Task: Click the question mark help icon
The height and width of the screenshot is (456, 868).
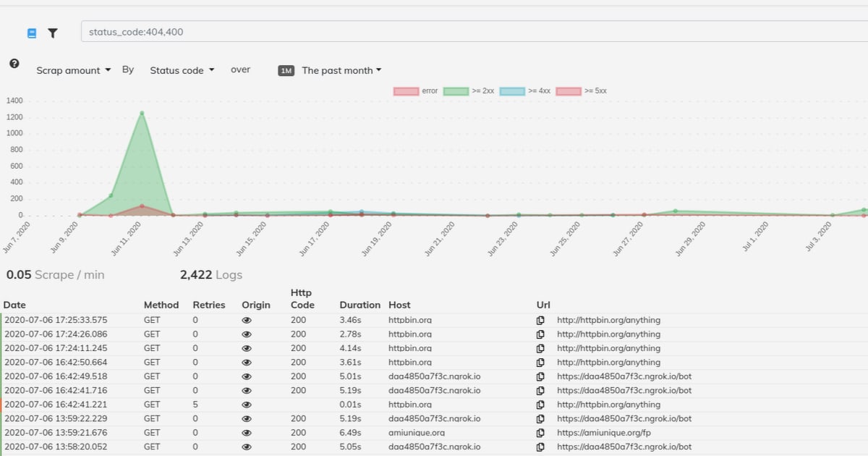Action: pos(14,64)
